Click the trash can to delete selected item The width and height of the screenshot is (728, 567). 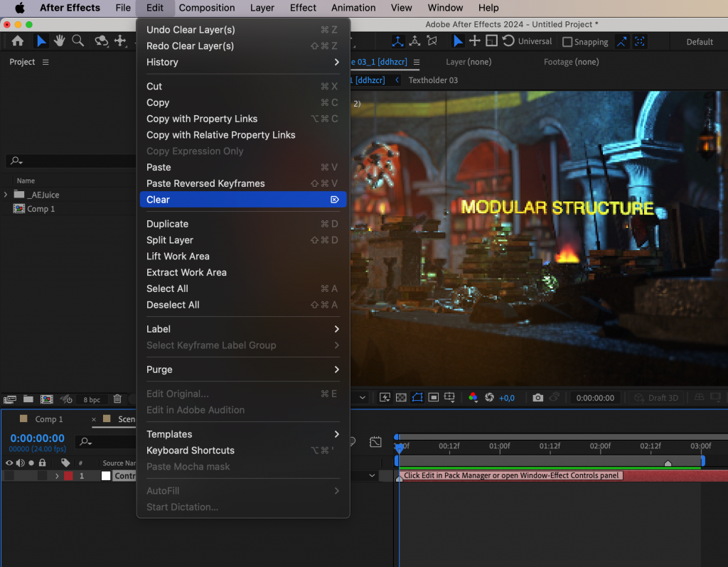118,399
